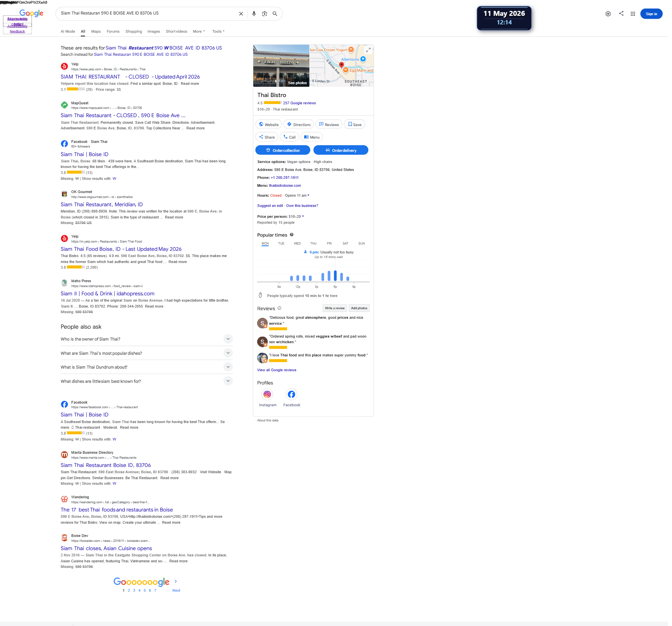Switch to Shopping tab
This screenshot has height=626, width=672.
[x=135, y=31]
